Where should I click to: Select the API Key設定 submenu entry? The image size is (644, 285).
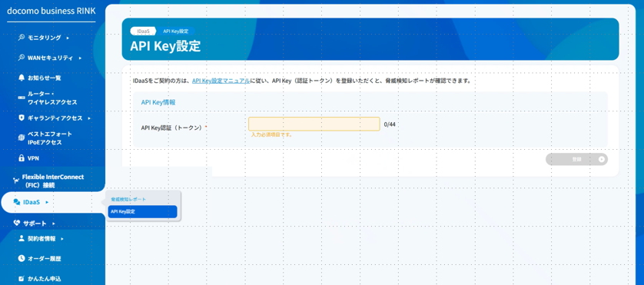(x=142, y=211)
